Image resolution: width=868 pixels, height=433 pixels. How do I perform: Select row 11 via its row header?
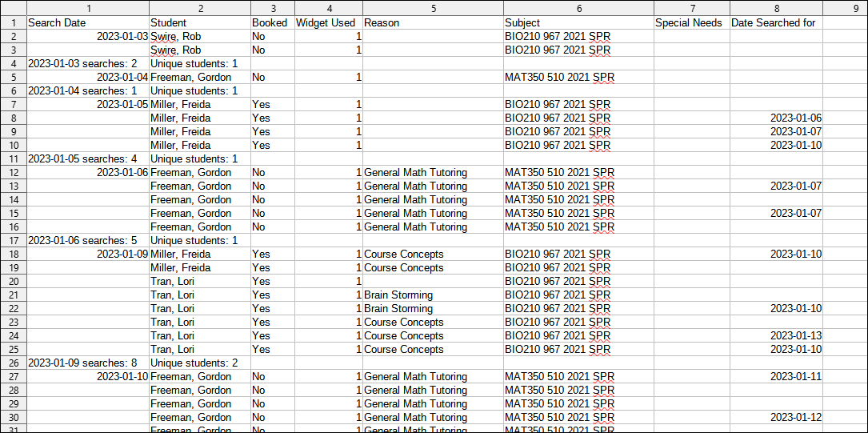click(x=13, y=158)
